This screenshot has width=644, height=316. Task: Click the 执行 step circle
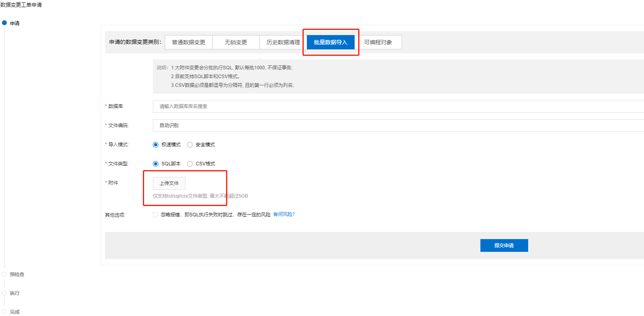tap(4, 293)
